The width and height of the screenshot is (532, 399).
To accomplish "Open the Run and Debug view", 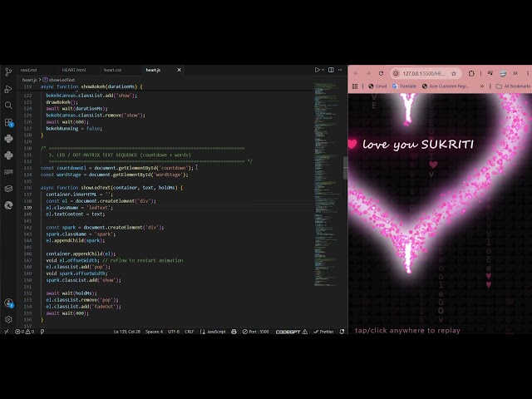I will (8, 89).
